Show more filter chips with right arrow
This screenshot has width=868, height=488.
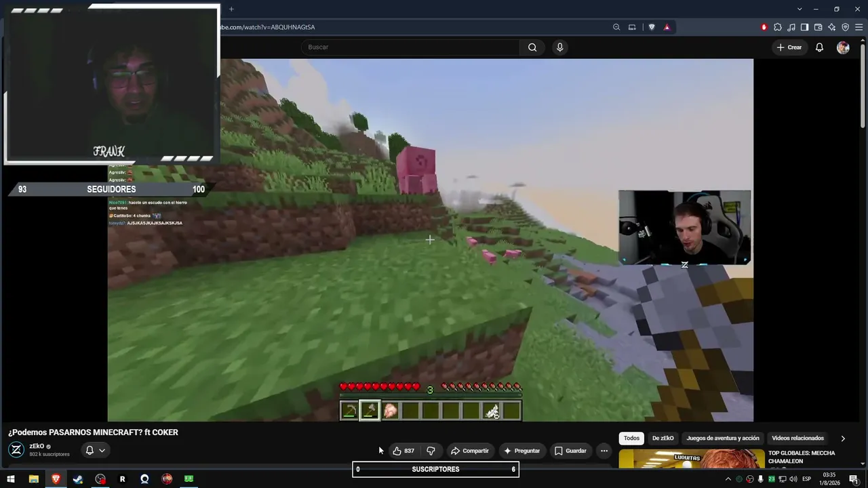(x=843, y=439)
